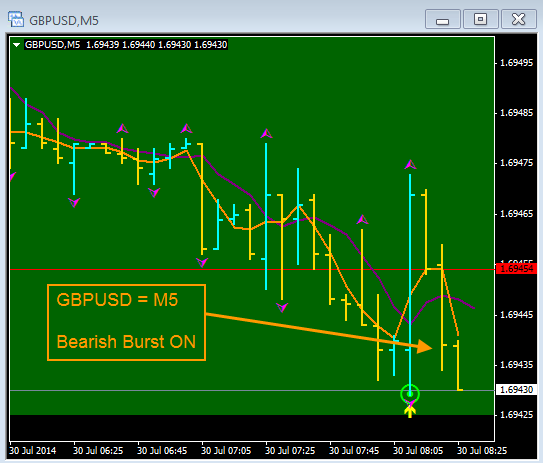Click the 30 Jul 08:05 time label
Image resolution: width=543 pixels, height=463 pixels.
point(418,451)
